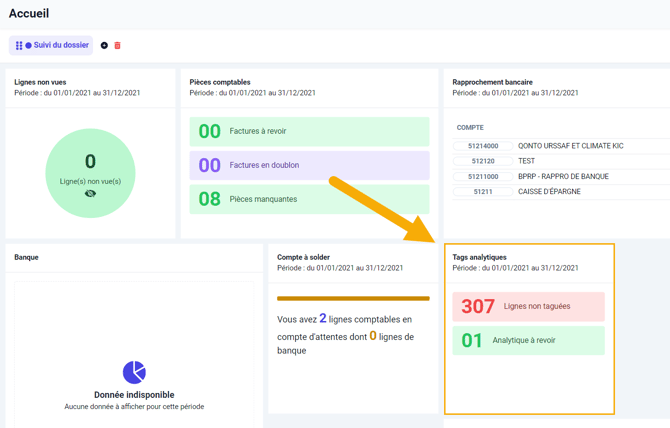Image resolution: width=670 pixels, height=428 pixels.
Task: Click the pie chart icon in the Banque panel
Action: click(134, 372)
